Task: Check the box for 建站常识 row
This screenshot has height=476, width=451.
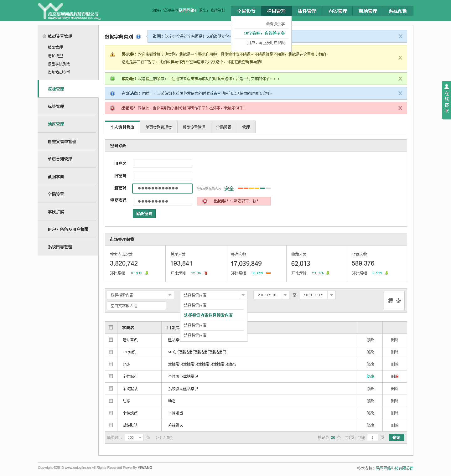Action: [111, 340]
